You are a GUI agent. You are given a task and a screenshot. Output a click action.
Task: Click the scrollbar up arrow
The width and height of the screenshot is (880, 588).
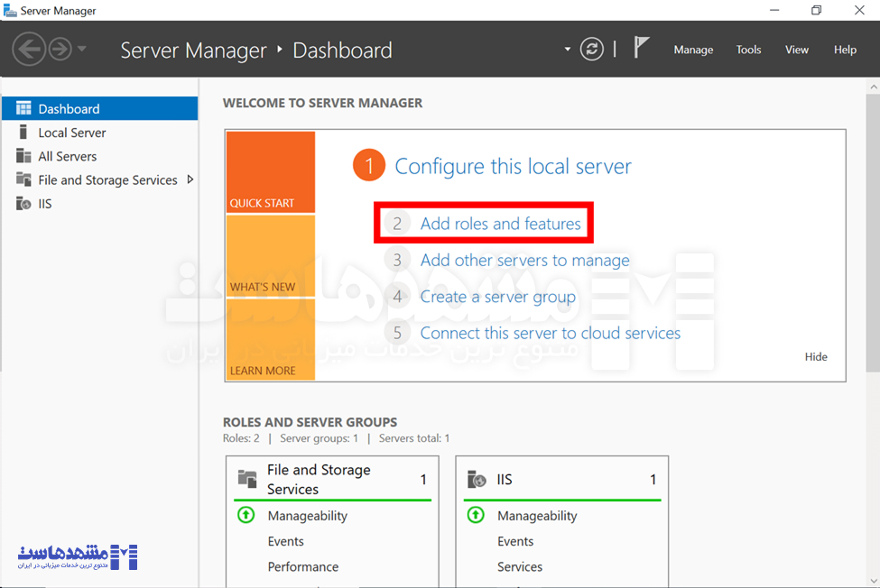[x=874, y=87]
